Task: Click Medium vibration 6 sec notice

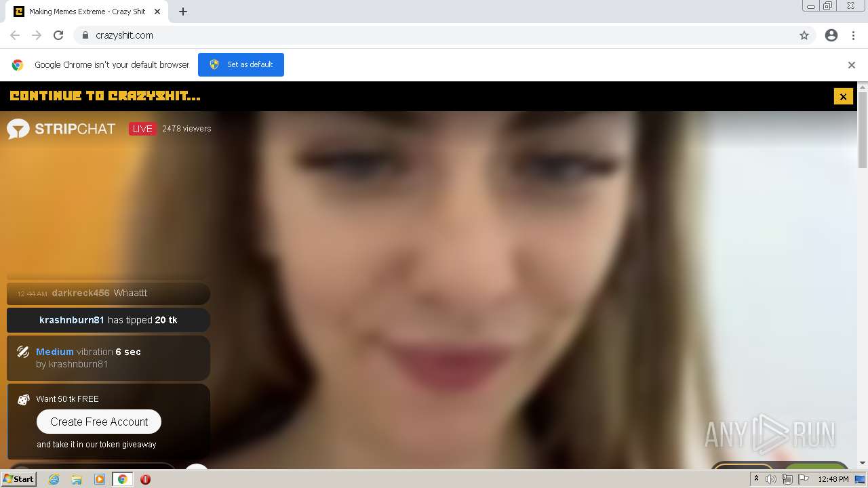Action: pyautogui.click(x=108, y=358)
